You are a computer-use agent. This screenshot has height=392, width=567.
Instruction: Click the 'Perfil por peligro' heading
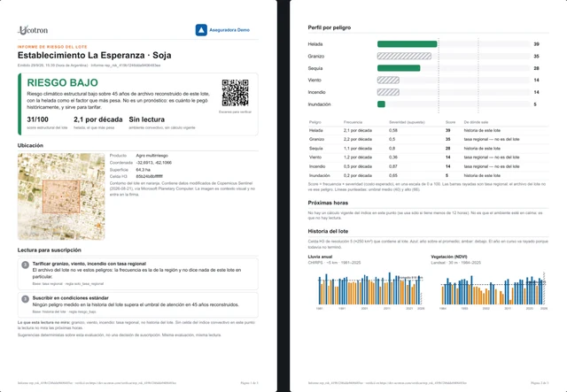pyautogui.click(x=330, y=27)
